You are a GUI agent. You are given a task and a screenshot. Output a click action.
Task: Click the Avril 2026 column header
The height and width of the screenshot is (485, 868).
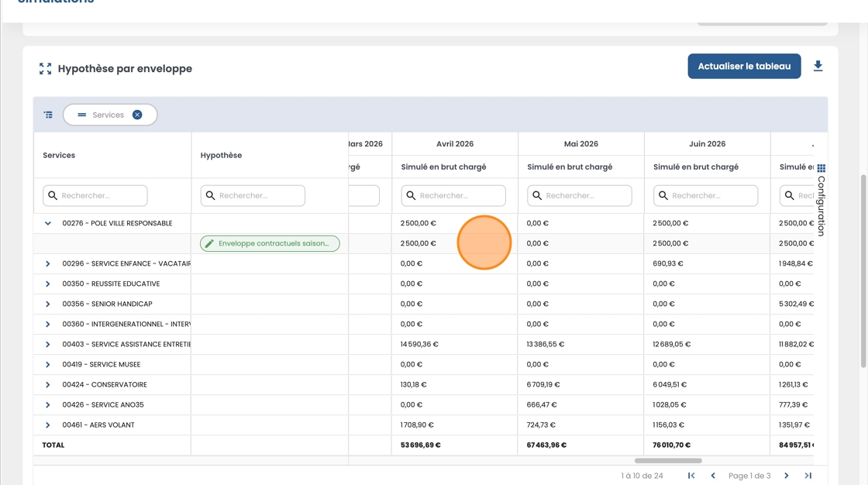click(x=455, y=144)
